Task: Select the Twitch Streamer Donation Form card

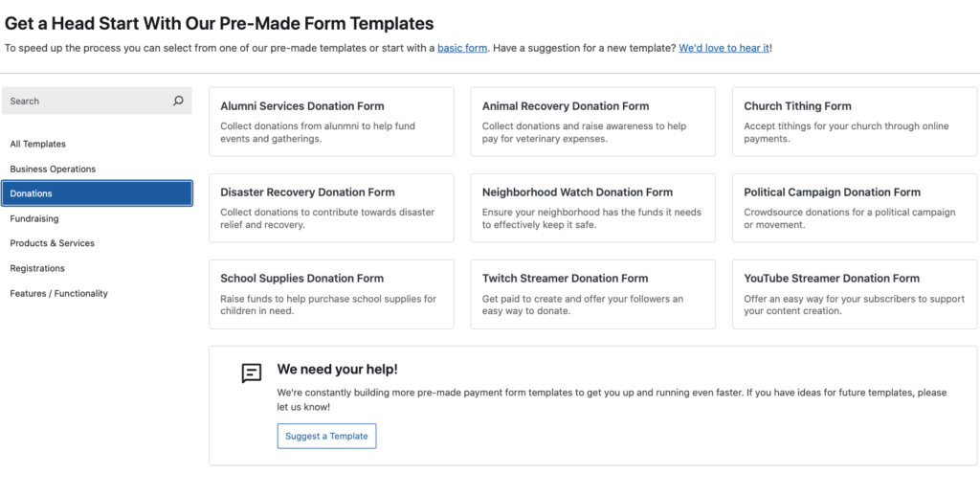Action: point(592,294)
